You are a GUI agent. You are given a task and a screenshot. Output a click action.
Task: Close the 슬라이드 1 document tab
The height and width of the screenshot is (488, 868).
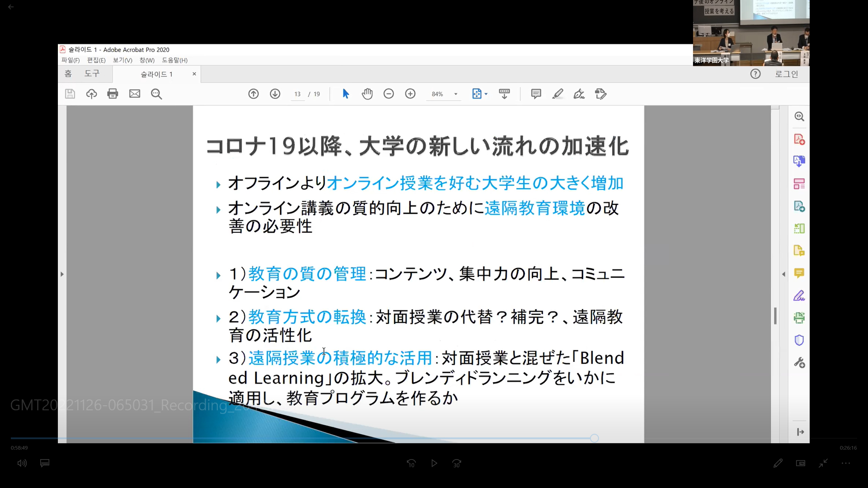point(194,74)
